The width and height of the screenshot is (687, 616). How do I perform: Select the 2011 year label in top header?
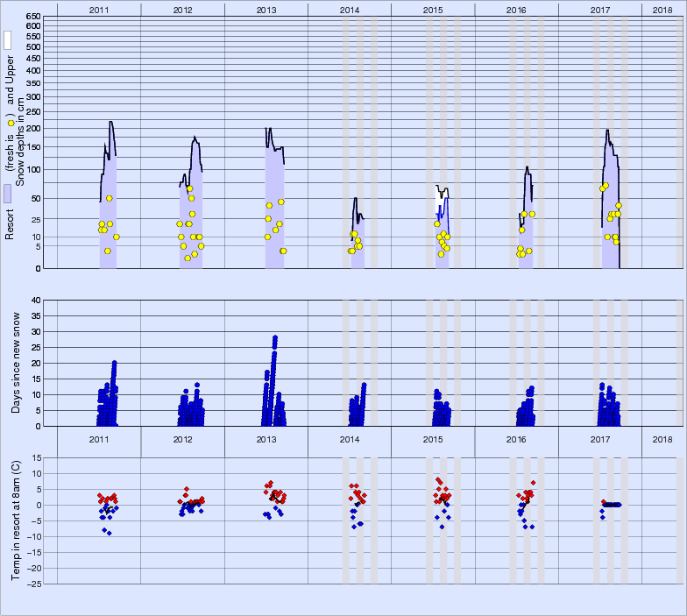(x=99, y=9)
